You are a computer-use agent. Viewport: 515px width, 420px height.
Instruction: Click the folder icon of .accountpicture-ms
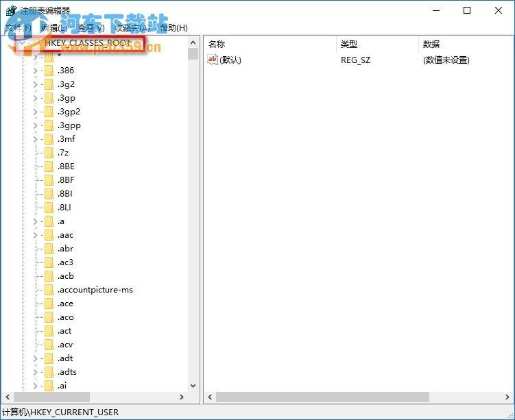click(x=49, y=290)
